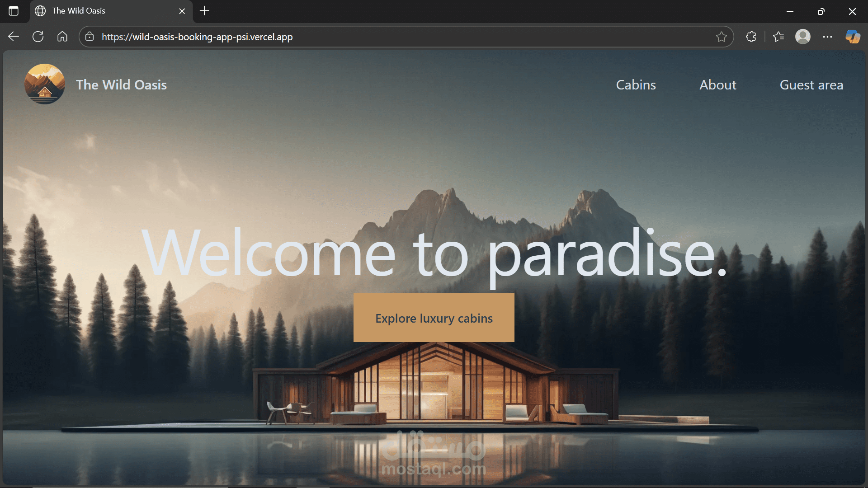Navigate to Cabins page

click(x=636, y=85)
